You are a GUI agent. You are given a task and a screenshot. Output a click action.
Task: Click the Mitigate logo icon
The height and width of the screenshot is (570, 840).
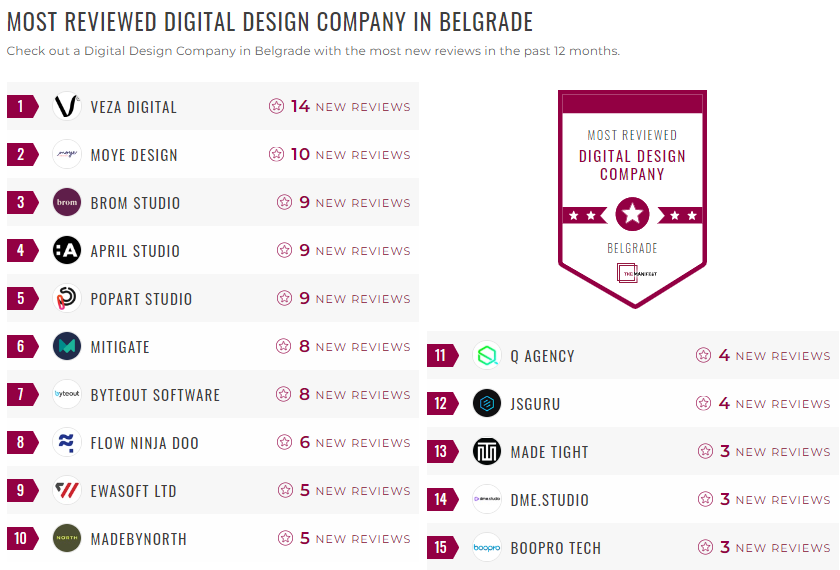pyautogui.click(x=67, y=347)
